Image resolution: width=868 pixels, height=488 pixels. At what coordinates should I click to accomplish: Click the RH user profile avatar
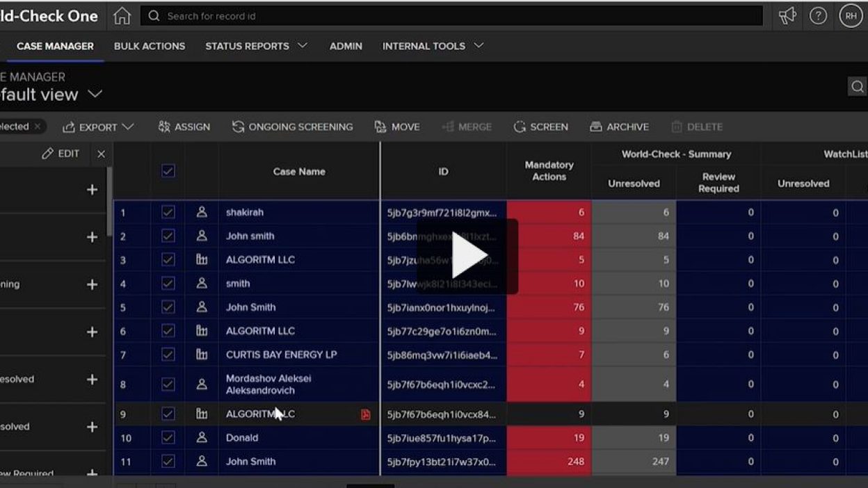(x=851, y=16)
